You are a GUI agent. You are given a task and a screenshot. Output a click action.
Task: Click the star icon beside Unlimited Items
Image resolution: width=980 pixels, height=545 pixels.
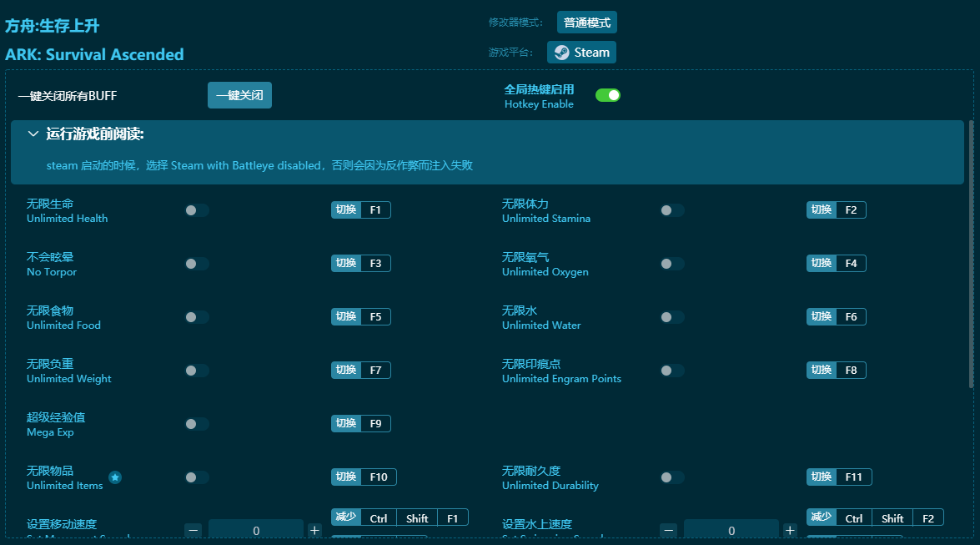click(115, 477)
